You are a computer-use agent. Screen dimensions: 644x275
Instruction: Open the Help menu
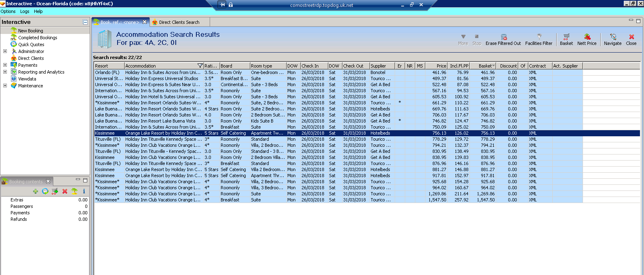point(38,11)
